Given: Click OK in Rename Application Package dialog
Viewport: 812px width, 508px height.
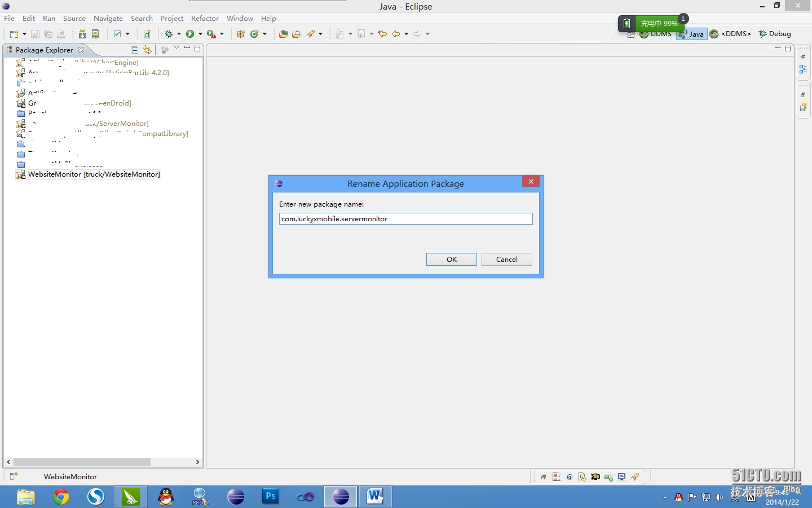Looking at the screenshot, I should coord(452,259).
